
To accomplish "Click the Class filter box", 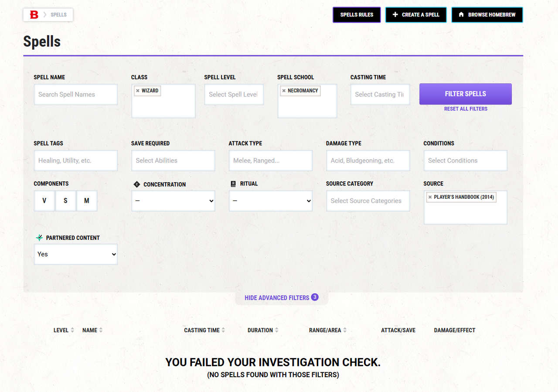I will click(163, 101).
